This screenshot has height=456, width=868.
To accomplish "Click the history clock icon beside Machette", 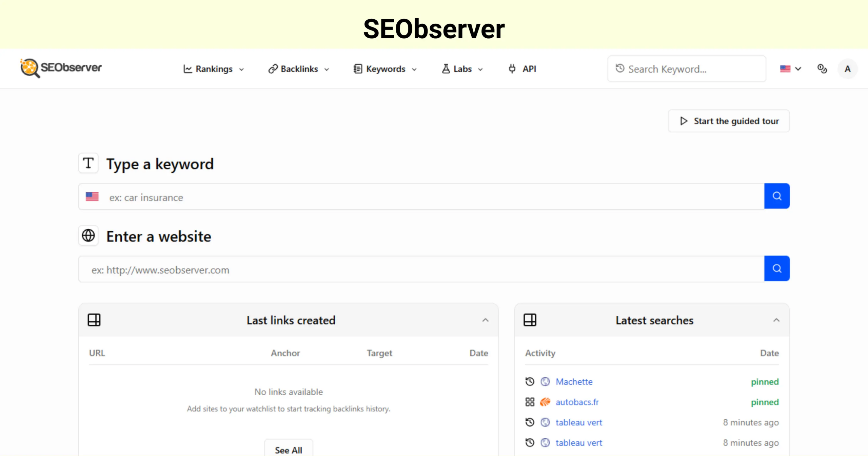I will tap(529, 381).
